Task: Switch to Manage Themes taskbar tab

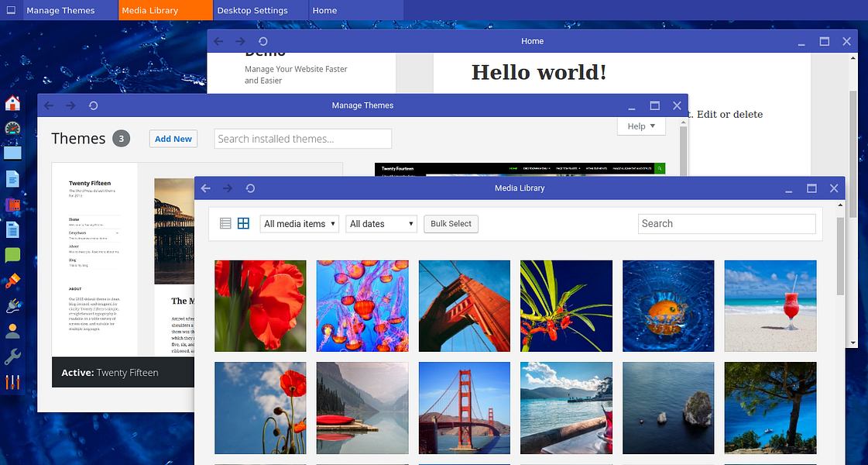Action: tap(71, 10)
